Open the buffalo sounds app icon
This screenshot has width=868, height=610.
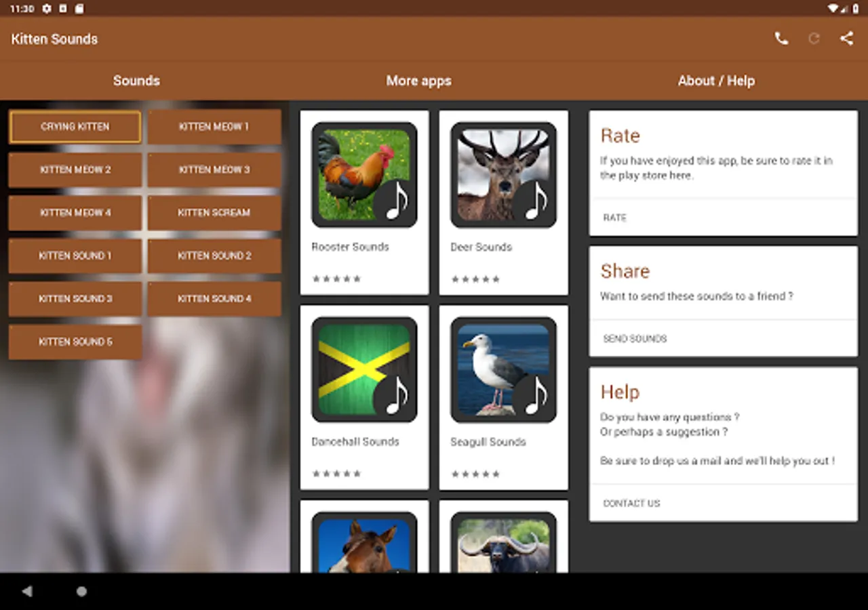(x=503, y=542)
